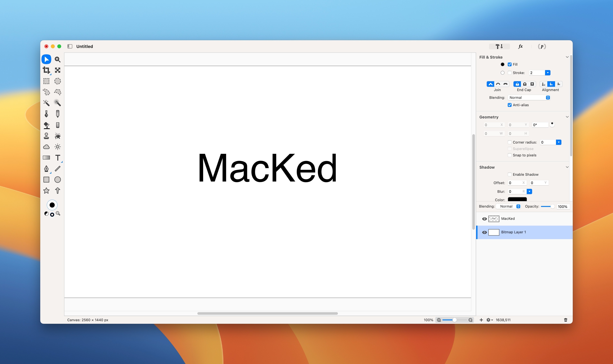Pick the Clone Stamp tool
This screenshot has width=613, height=364.
point(46,136)
